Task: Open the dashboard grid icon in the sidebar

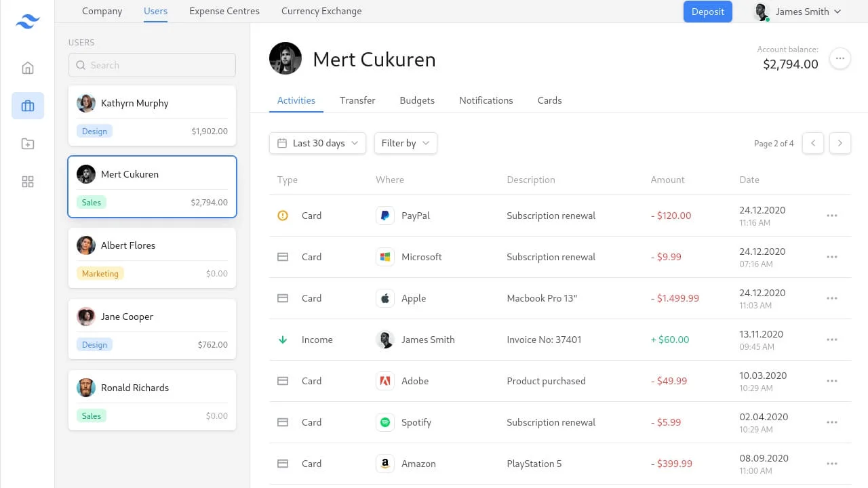Action: [x=27, y=182]
